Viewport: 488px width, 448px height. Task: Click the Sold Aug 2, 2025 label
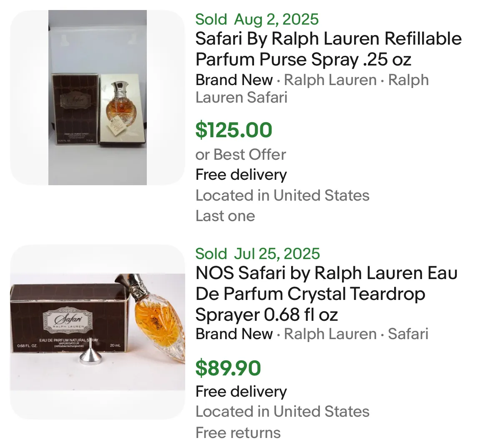click(257, 19)
